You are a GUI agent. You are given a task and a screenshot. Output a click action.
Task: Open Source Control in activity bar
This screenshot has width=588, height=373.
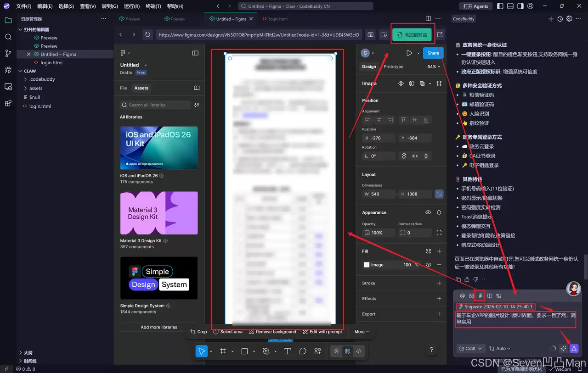8,53
